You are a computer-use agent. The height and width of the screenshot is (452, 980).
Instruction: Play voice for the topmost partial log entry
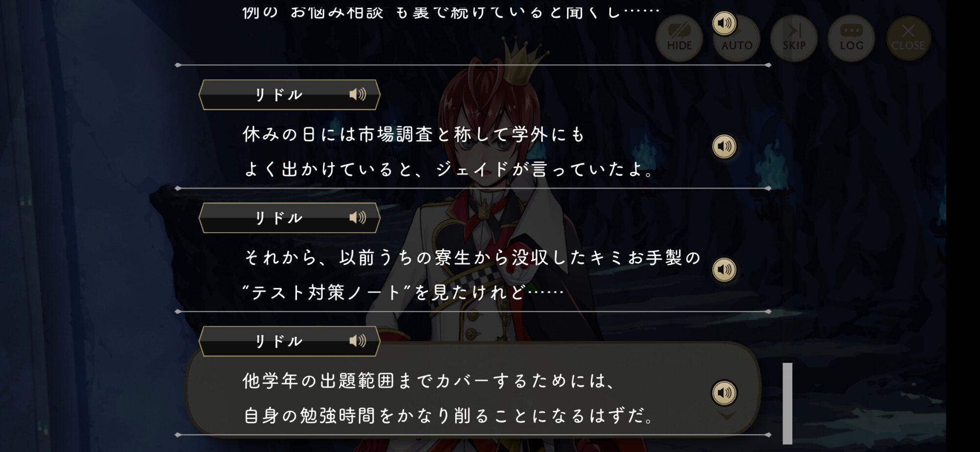(724, 23)
